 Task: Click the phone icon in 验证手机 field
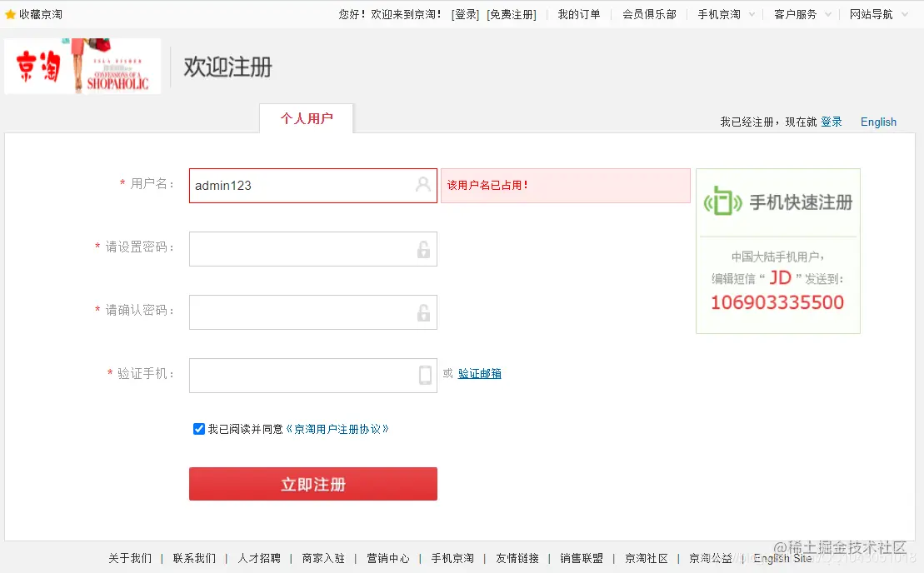pyautogui.click(x=425, y=375)
